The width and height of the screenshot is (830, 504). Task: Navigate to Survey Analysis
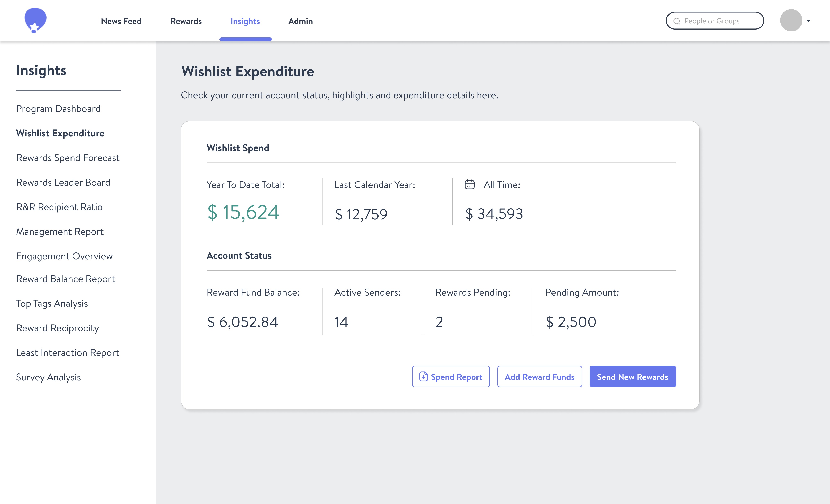click(49, 377)
